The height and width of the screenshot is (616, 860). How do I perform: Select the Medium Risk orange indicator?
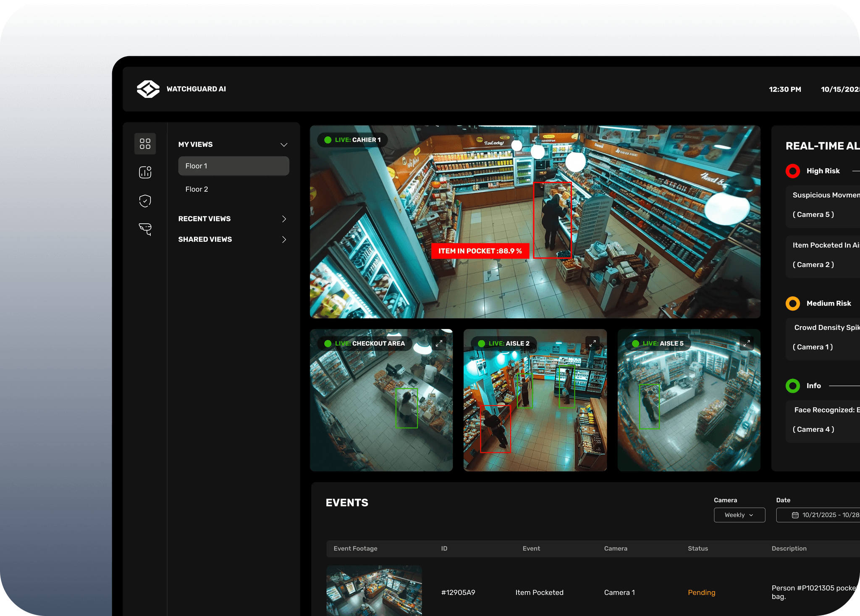tap(792, 303)
